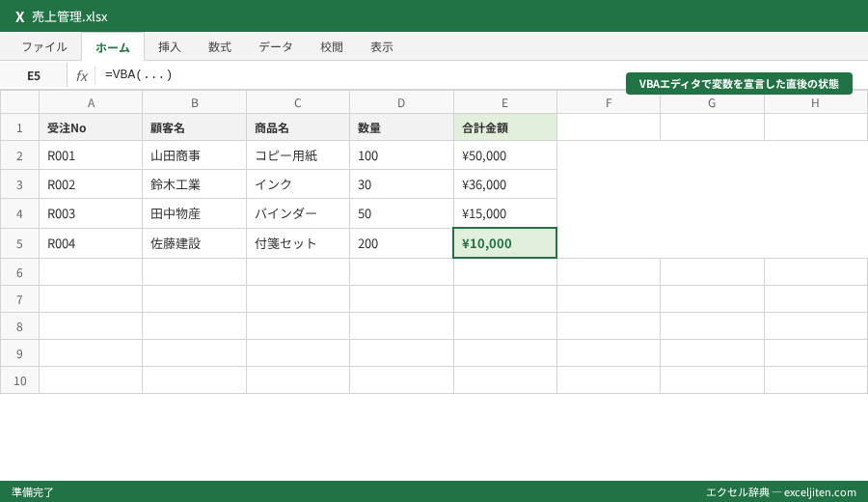Image resolution: width=868 pixels, height=502 pixels.
Task: Select row 10 header
Action: (19, 380)
